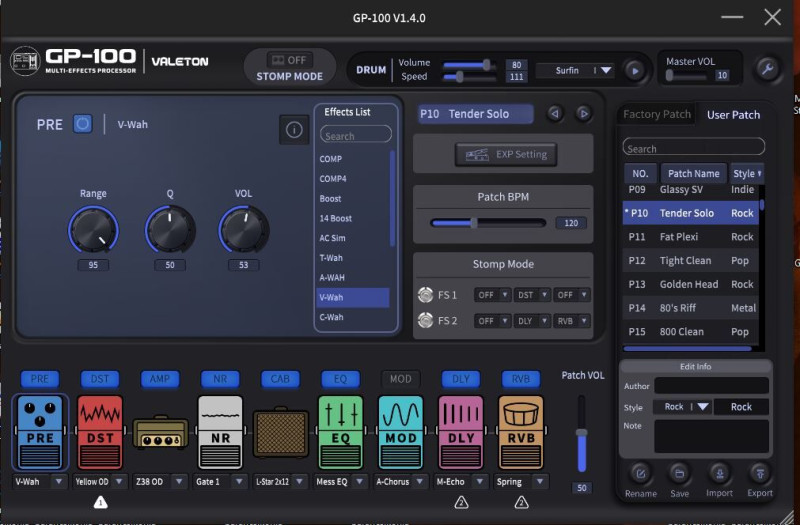Toggle the RVB block on or off

pos(521,379)
